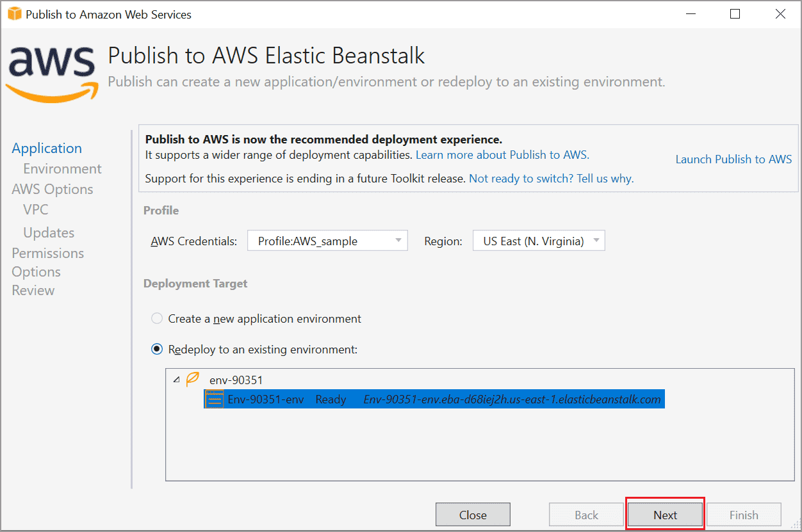Click the Elastic Beanstalk leaf icon beside env-90351
The height and width of the screenshot is (532, 802).
tap(192, 379)
